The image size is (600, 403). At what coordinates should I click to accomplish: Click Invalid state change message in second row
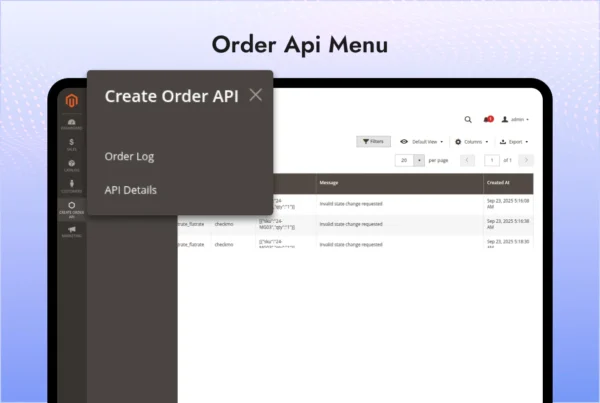coord(351,224)
